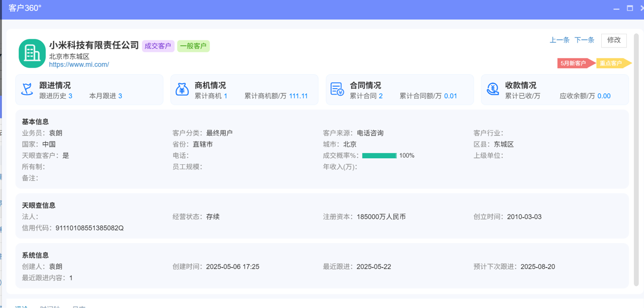Select the green 一般客户 tag
This screenshot has height=308, width=644.
click(x=193, y=46)
